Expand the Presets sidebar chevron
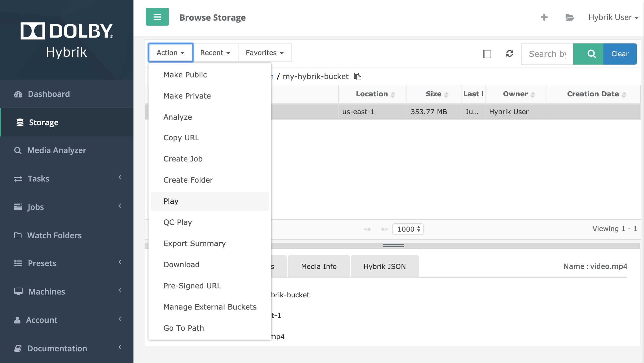 pyautogui.click(x=120, y=262)
